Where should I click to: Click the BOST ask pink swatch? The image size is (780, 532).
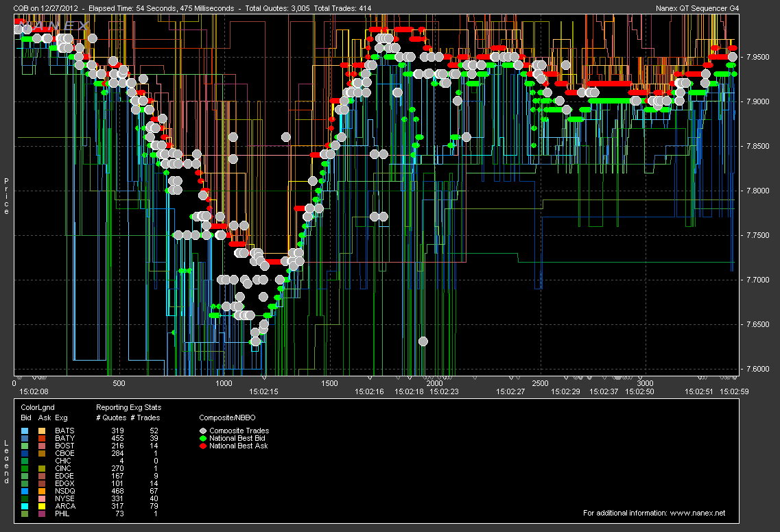[x=42, y=446]
